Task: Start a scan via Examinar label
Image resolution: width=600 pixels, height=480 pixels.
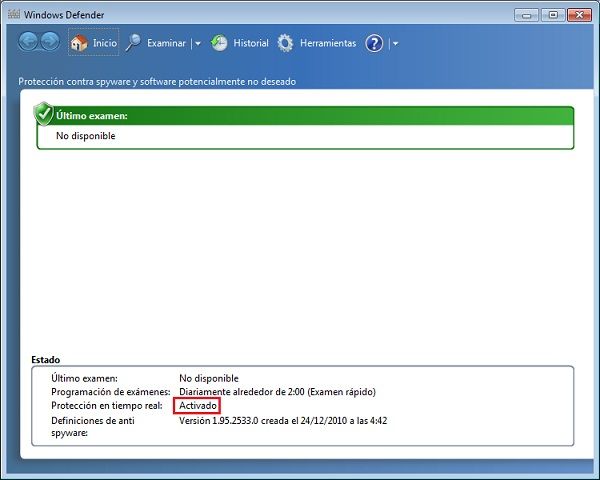Action: click(166, 43)
